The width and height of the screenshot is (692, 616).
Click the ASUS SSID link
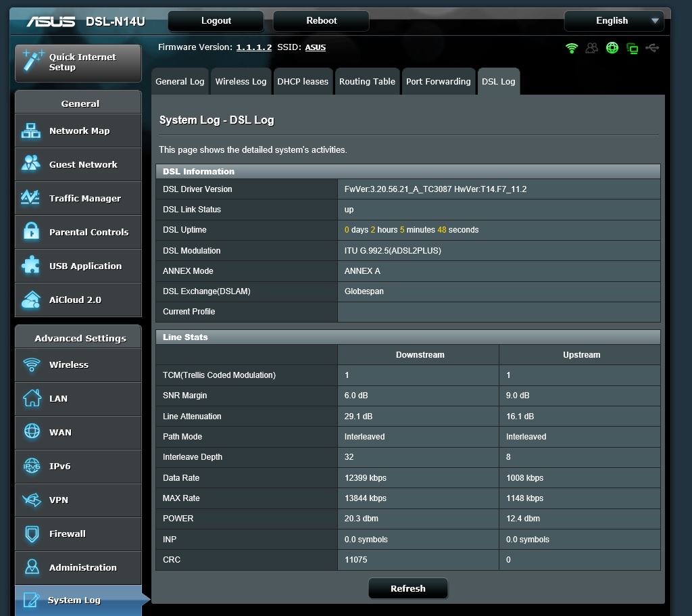pos(315,47)
